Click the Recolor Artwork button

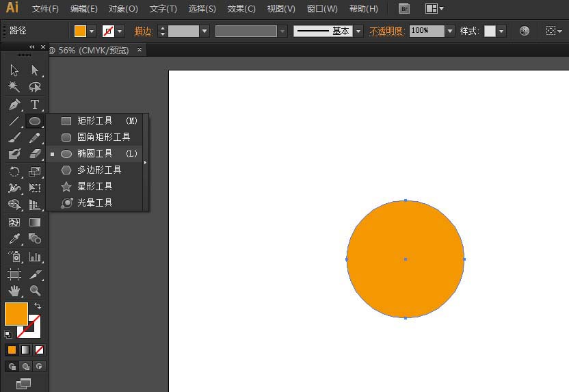click(524, 31)
